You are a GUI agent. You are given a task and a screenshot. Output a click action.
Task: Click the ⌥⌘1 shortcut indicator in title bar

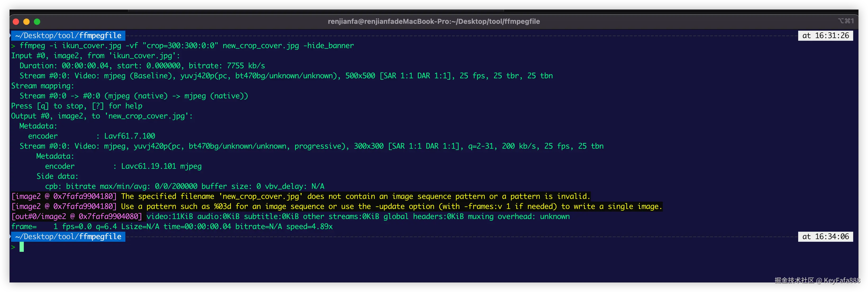pos(846,21)
